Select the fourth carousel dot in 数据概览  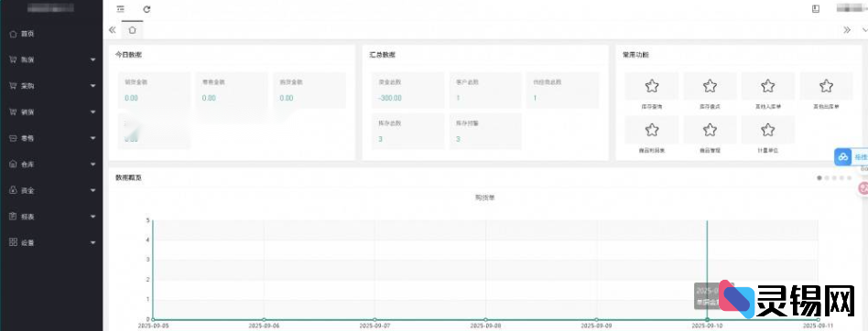click(842, 178)
